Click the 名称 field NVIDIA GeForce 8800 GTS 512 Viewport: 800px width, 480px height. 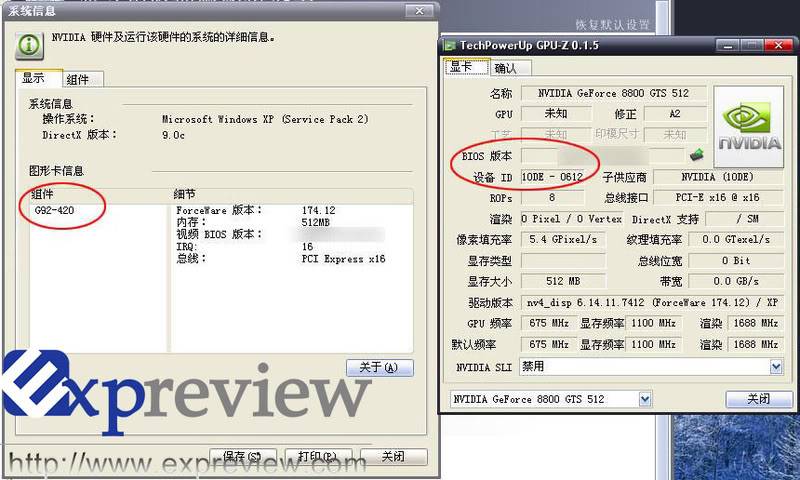pyautogui.click(x=614, y=93)
